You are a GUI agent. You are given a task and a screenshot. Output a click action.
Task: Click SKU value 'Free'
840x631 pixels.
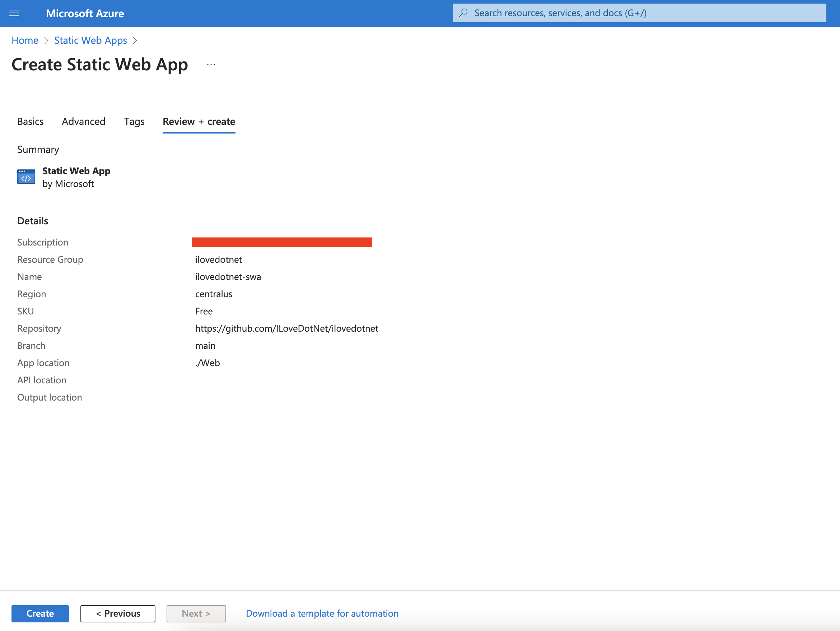pyautogui.click(x=204, y=311)
